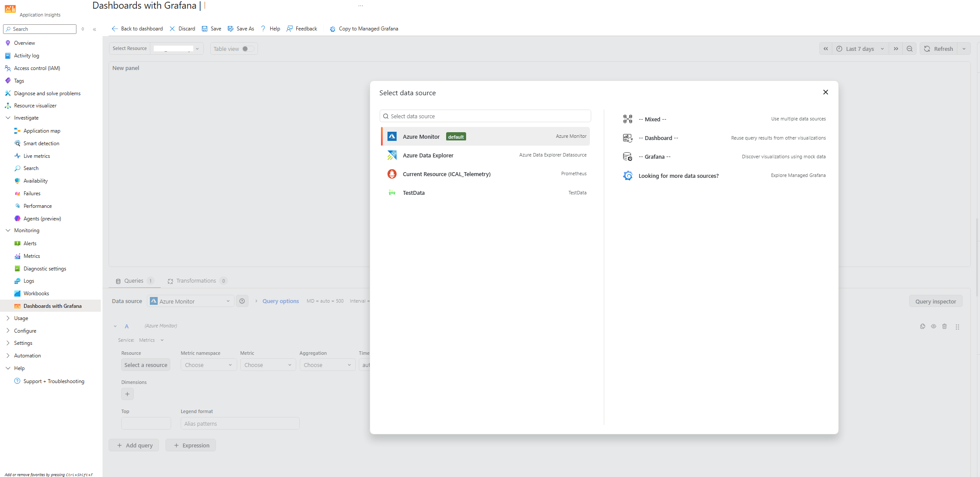Open data source help info button
The height and width of the screenshot is (477, 980).
tap(242, 301)
